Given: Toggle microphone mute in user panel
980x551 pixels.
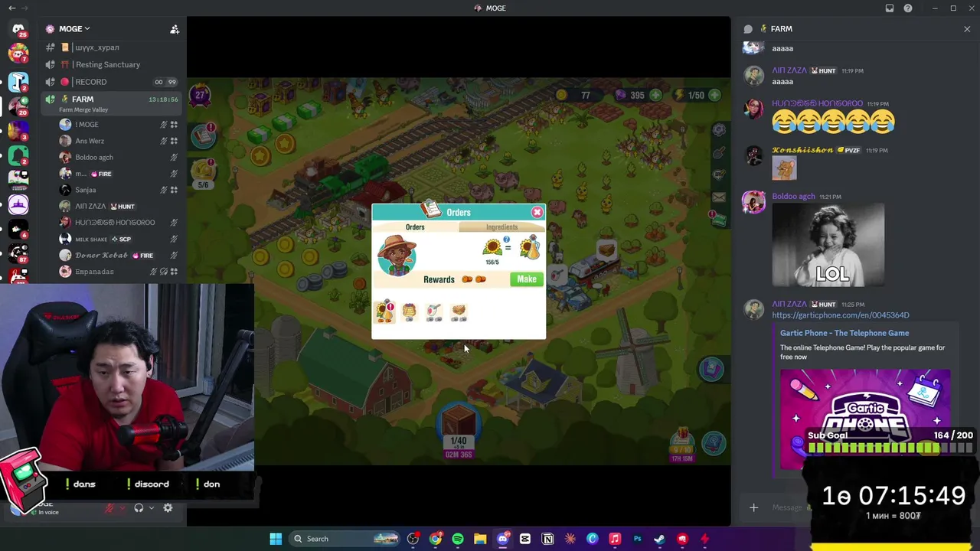Looking at the screenshot, I should coord(110,508).
